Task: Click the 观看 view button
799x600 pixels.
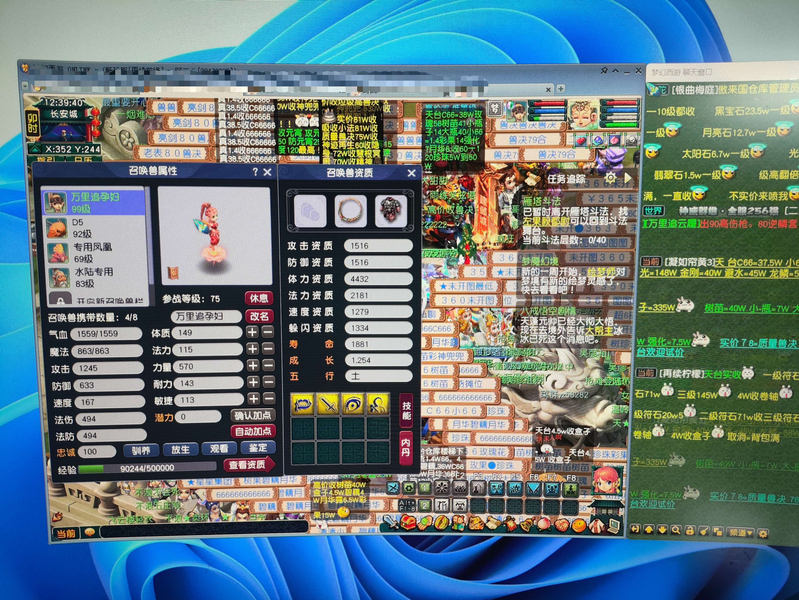Action: pos(219,449)
